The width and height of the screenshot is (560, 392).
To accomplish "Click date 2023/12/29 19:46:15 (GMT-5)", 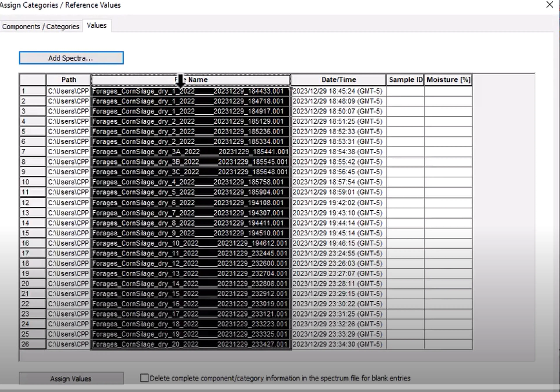I will (338, 243).
